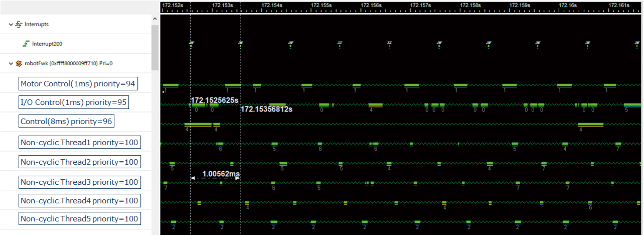Click the 172.155s tick on the time ruler

point(321,5)
